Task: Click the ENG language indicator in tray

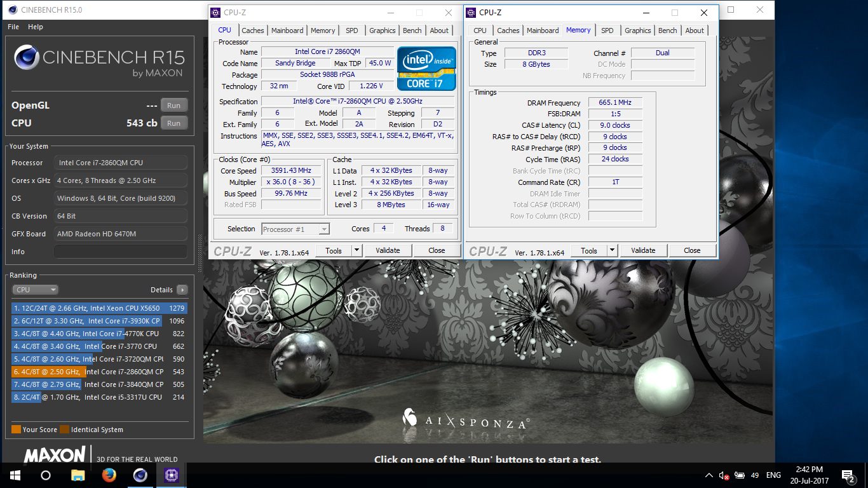Action: coord(773,475)
